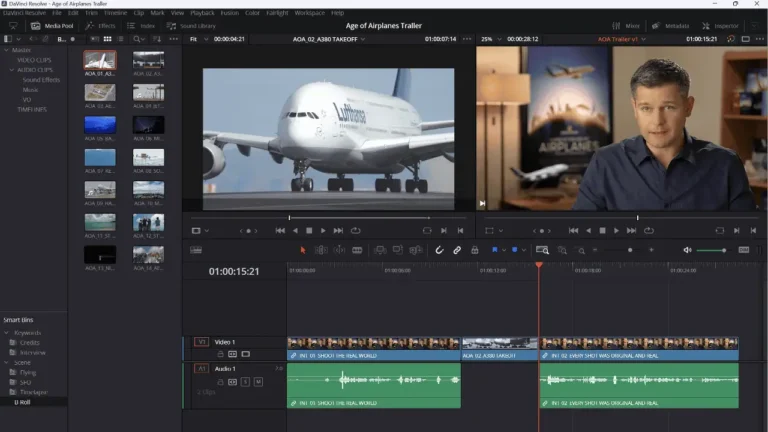Viewport: 768px width, 432px height.
Task: Click the Replace Clip edit icon
Action: 415,250
